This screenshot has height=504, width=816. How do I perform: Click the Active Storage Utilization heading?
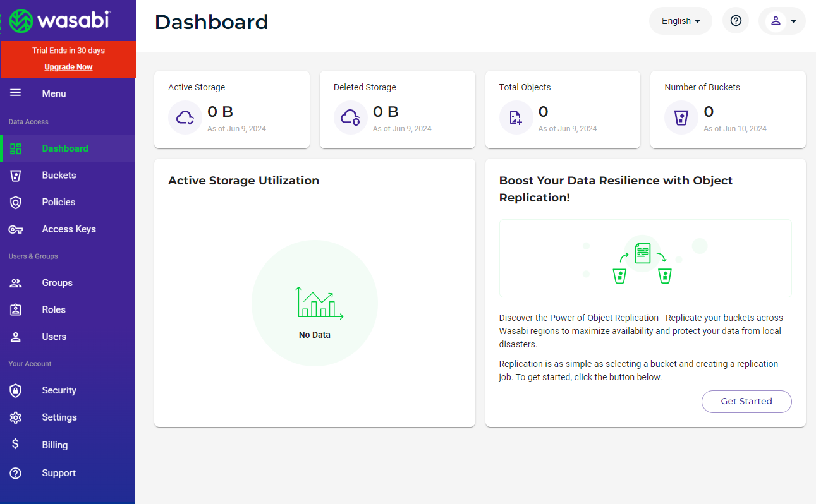point(243,181)
